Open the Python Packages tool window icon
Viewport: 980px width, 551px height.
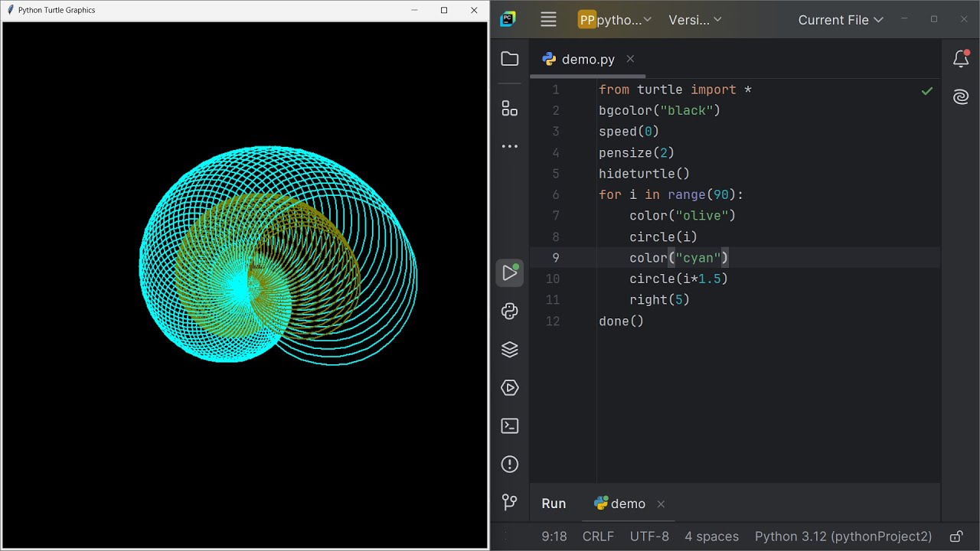click(510, 311)
